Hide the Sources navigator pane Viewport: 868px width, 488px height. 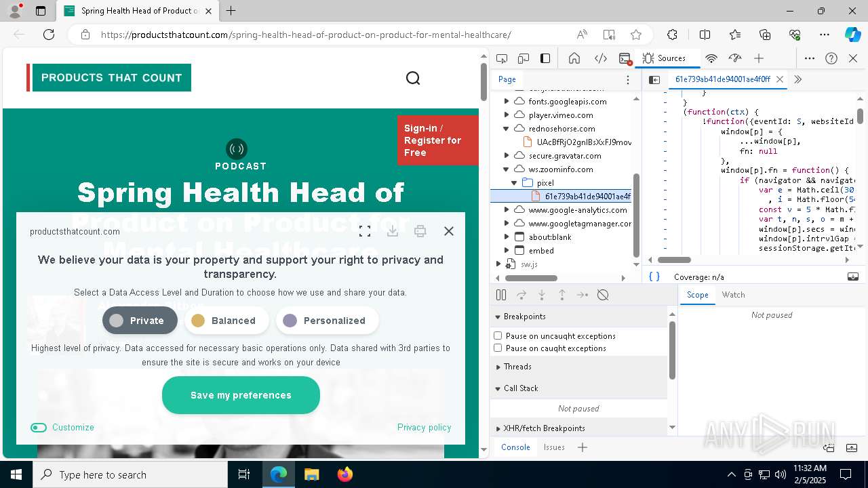(x=654, y=79)
